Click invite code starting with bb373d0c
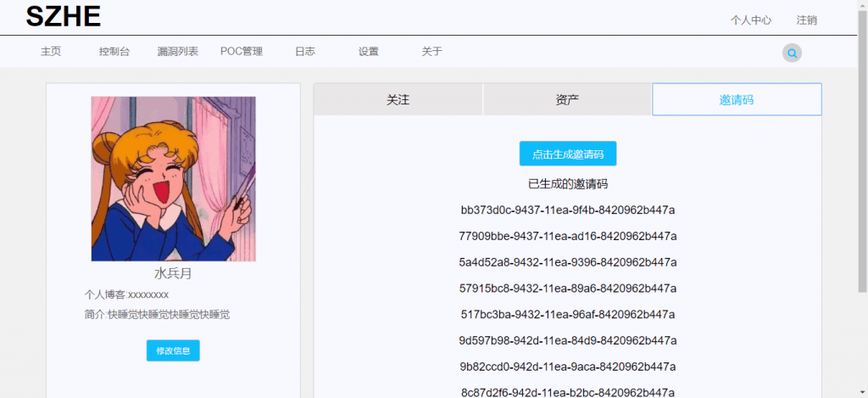Image resolution: width=868 pixels, height=398 pixels. coord(568,210)
